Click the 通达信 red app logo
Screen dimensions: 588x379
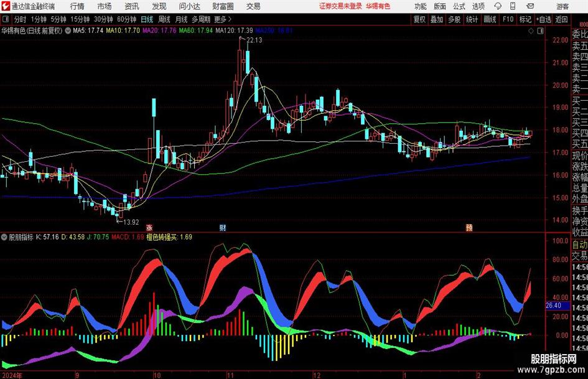[x=6, y=6]
